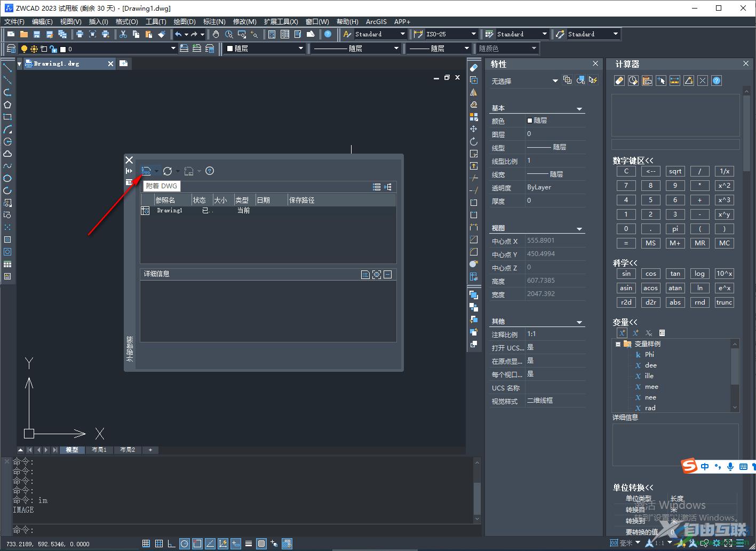Screen dimensions: 756x551
Task: Select the Erase tool in the modify toolbar
Action: 473,68
